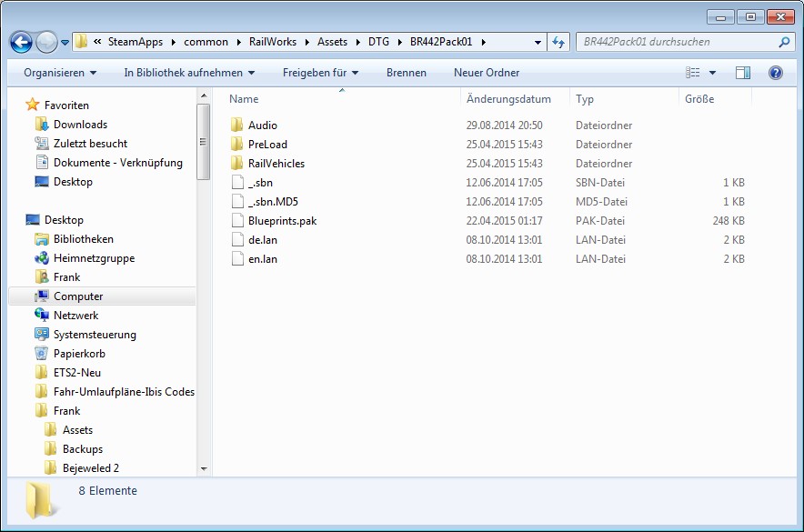Sort by the Änderungsdatum column header
Image resolution: width=804 pixels, height=532 pixels.
point(508,99)
